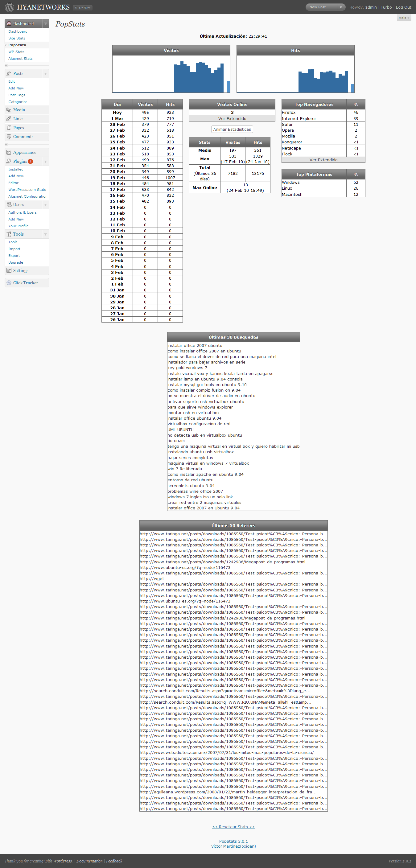Collapse the Posts menu arrow
Image resolution: width=416 pixels, height=868 pixels.
[x=46, y=73]
